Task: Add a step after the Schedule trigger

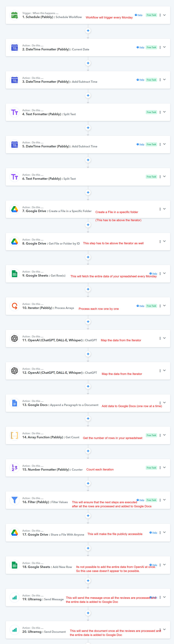Action: point(88,31)
